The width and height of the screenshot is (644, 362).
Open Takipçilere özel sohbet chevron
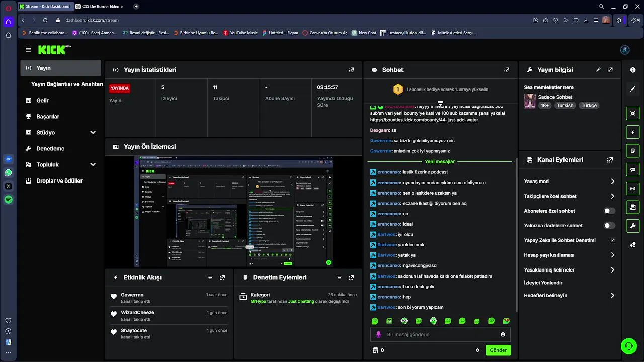(x=612, y=196)
